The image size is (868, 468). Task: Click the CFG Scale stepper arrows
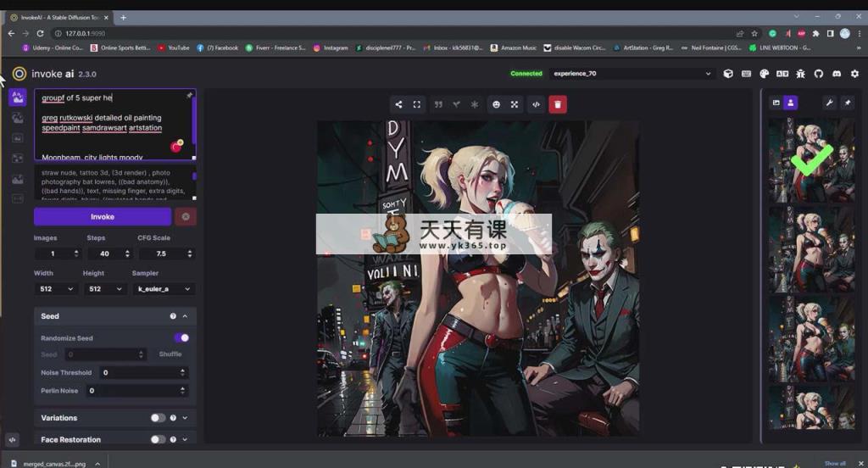pyautogui.click(x=190, y=253)
